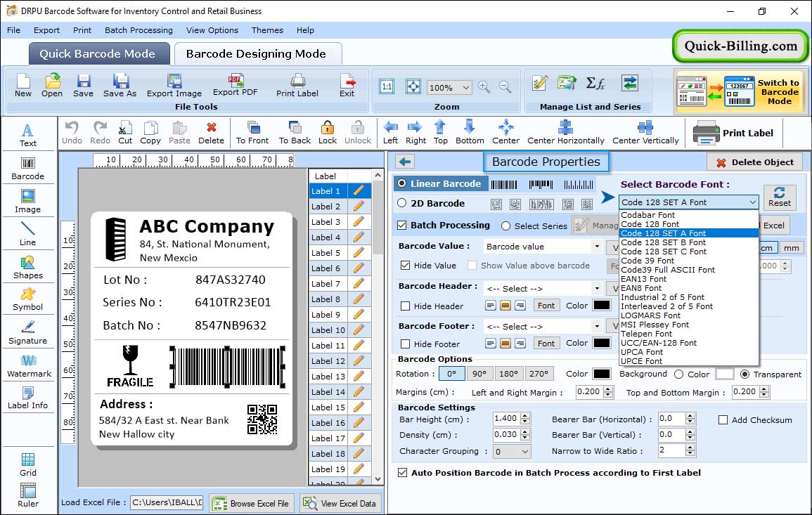Select the Image tool in the sidebar
Viewport: 812px width, 515px height.
(28, 202)
